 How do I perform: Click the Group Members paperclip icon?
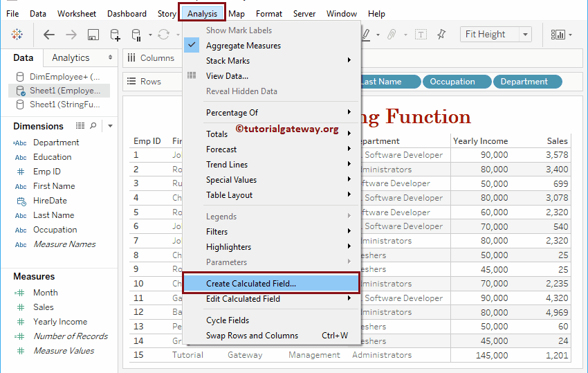pyautogui.click(x=392, y=35)
